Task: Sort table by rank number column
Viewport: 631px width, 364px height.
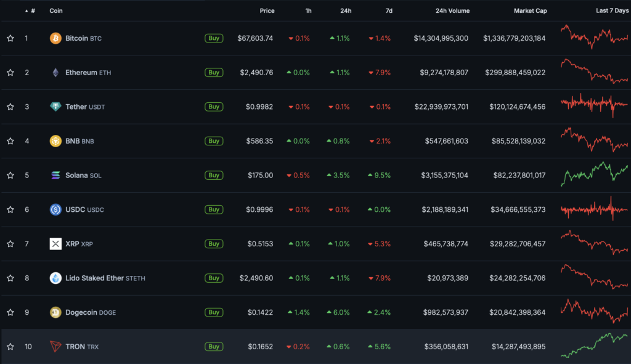Action: click(x=33, y=11)
